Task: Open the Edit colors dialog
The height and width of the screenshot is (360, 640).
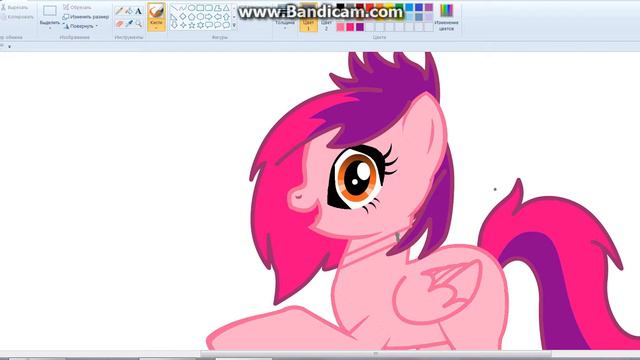Action: 446,17
